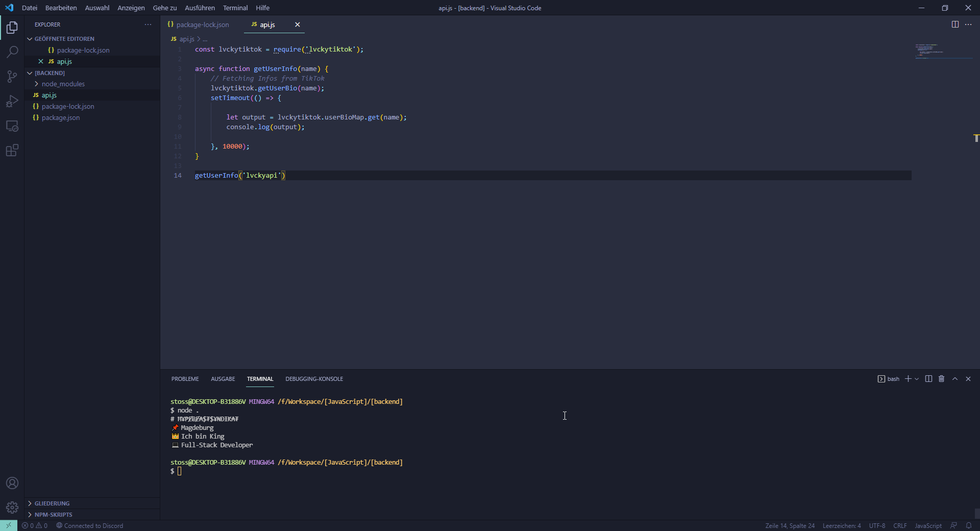
Task: Split the terminal panel
Action: coord(928,379)
